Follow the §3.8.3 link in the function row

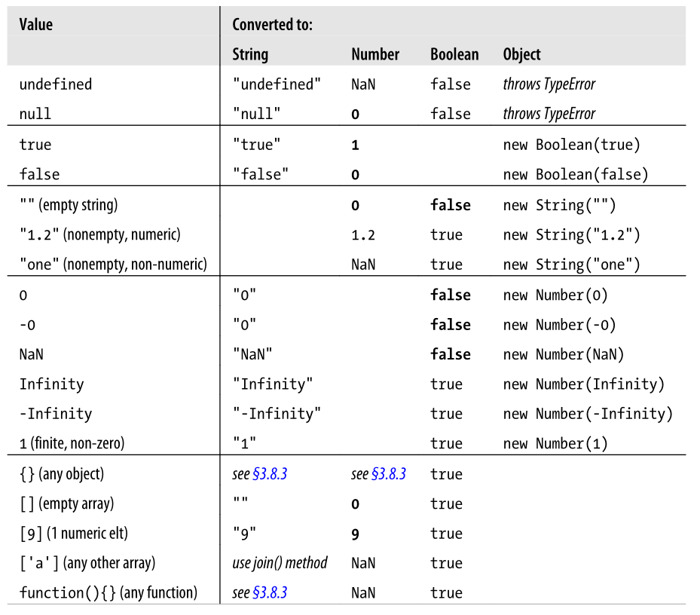[x=270, y=592]
